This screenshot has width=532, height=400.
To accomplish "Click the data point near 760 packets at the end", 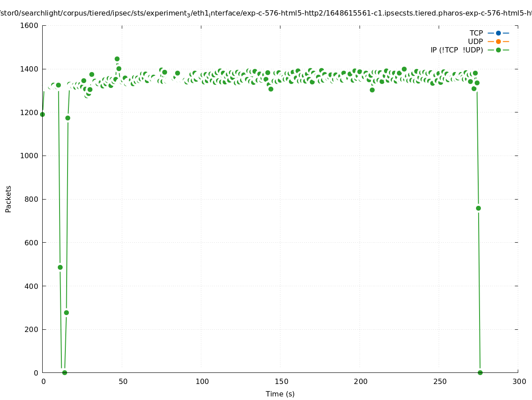I will tap(478, 208).
